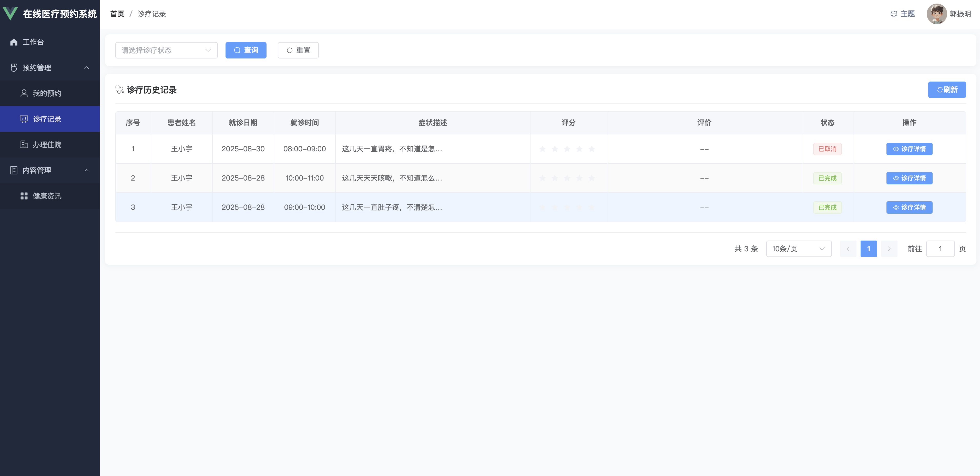Click the Vue logo icon
Image resolution: width=980 pixels, height=476 pixels.
click(x=10, y=14)
